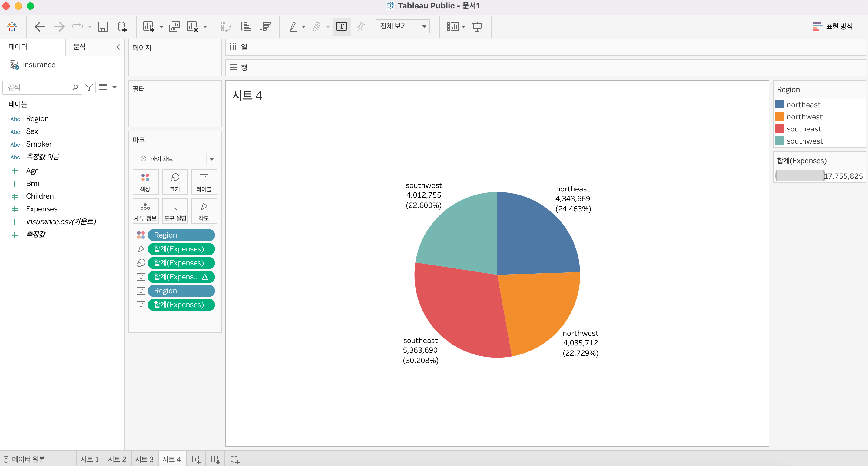Click the northwest orange legend swatch
The width and height of the screenshot is (868, 466).
[779, 117]
